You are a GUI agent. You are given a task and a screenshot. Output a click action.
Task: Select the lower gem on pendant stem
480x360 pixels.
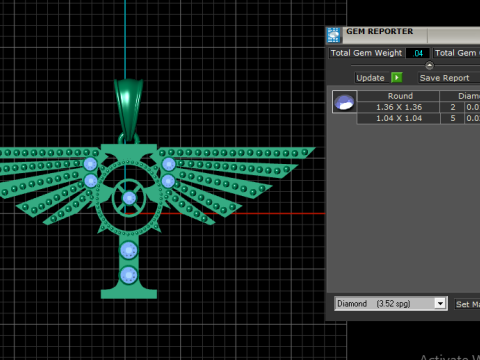[x=128, y=276]
